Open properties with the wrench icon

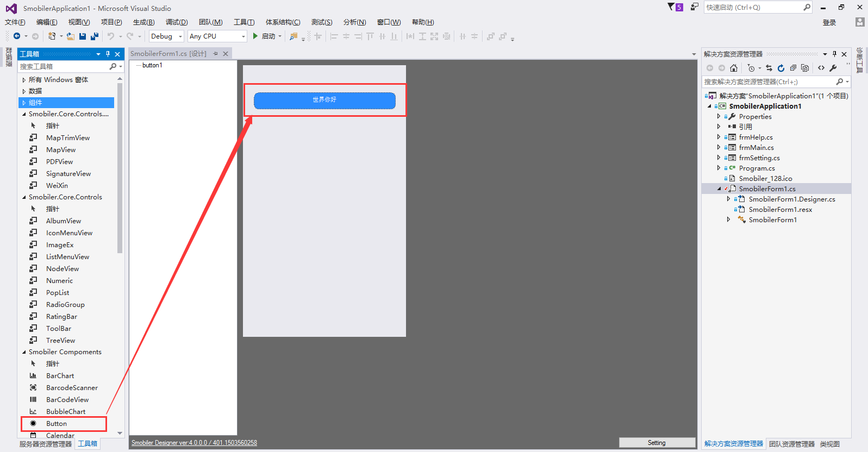coord(833,68)
